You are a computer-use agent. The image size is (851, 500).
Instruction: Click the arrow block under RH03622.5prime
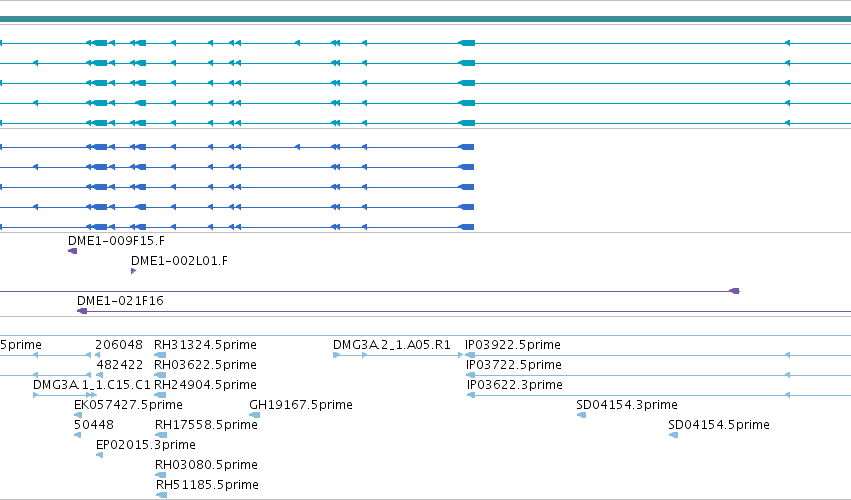pos(160,375)
